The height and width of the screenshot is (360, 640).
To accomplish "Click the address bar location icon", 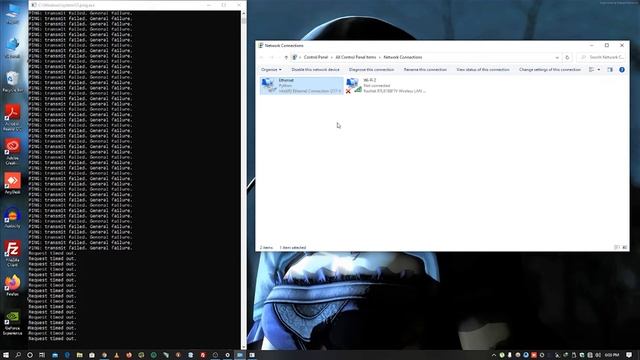I will pyautogui.click(x=294, y=58).
